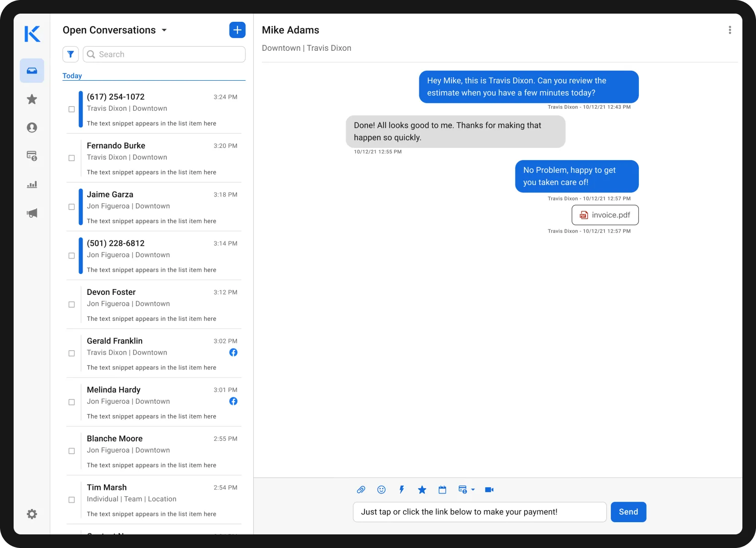Check the Tim Marsh conversation checkbox

[x=71, y=500]
